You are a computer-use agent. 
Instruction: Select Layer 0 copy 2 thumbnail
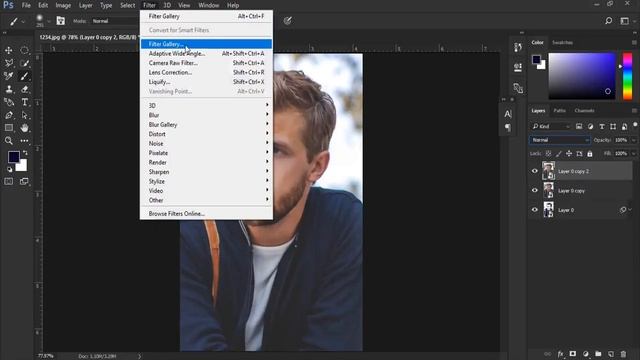[x=548, y=171]
